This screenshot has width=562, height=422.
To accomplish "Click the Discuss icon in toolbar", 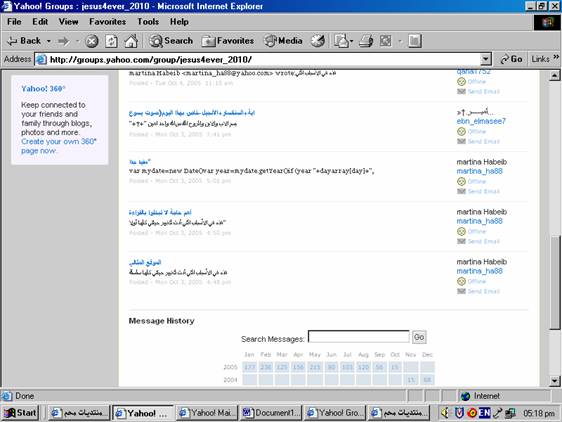I will pos(415,41).
